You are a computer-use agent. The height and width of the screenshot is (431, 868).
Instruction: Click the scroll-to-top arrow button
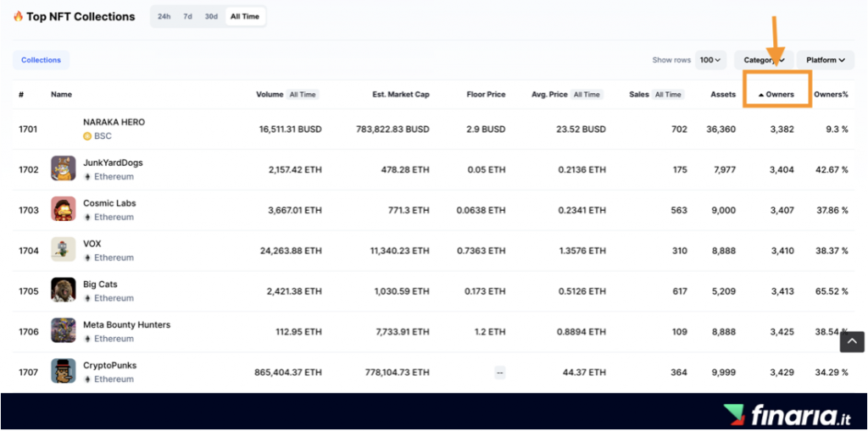coord(851,341)
